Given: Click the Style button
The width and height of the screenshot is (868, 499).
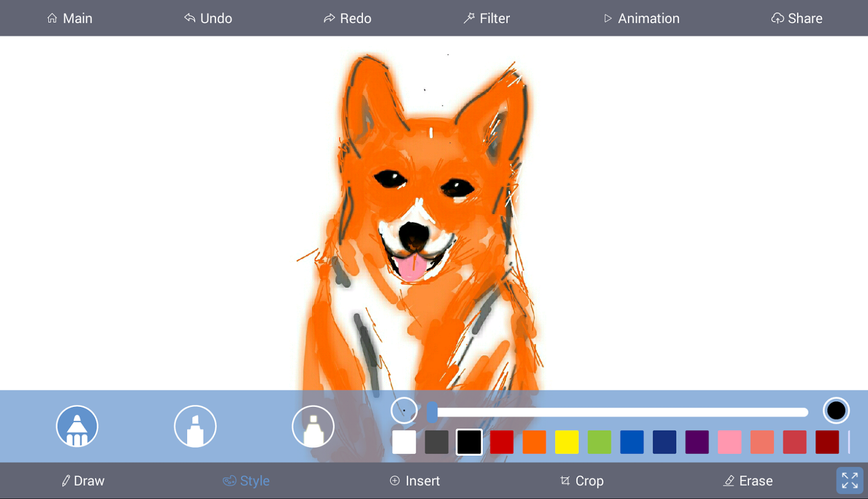Looking at the screenshot, I should coord(246,481).
